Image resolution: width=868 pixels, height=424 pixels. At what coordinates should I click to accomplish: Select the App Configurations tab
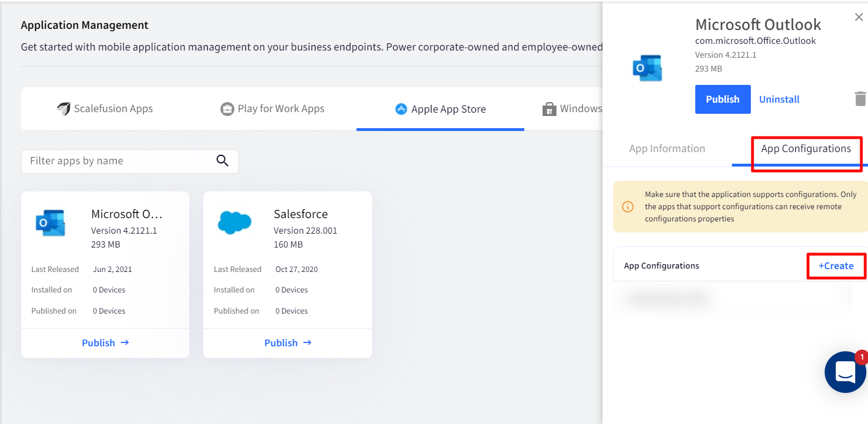pos(806,149)
